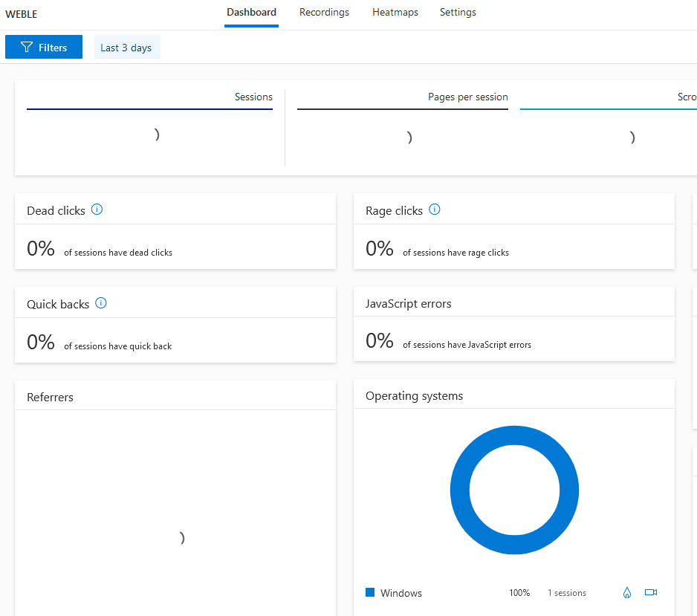The image size is (697, 616).
Task: Click the Dead clicks card title
Action: (56, 211)
